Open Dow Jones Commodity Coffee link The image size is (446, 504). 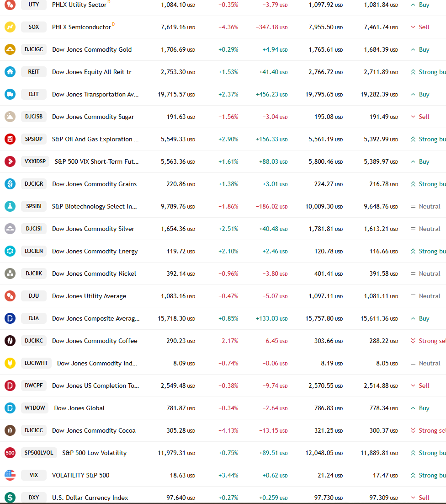pos(95,341)
